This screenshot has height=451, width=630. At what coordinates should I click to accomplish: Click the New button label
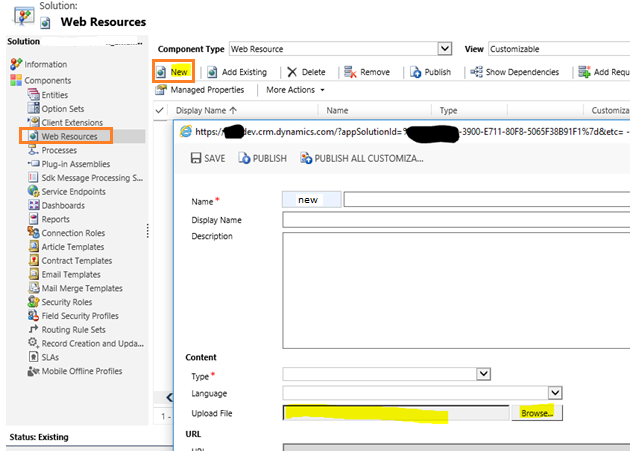[x=179, y=72]
